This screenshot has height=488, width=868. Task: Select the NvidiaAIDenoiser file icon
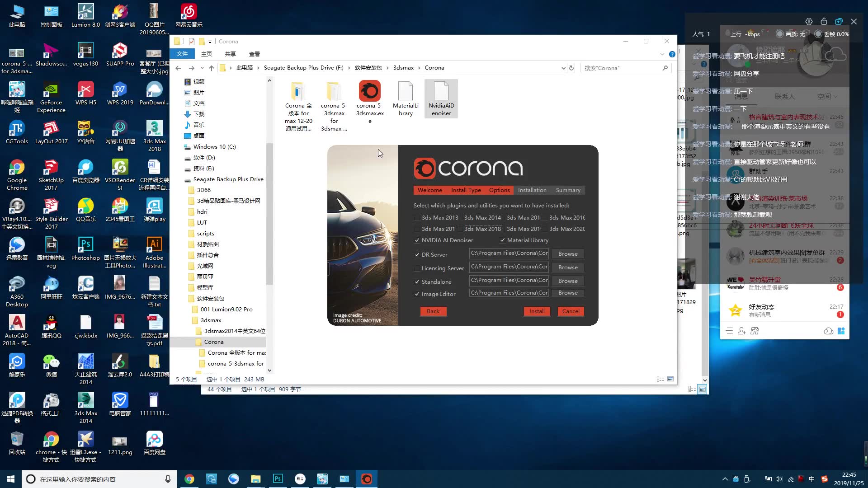(x=441, y=99)
